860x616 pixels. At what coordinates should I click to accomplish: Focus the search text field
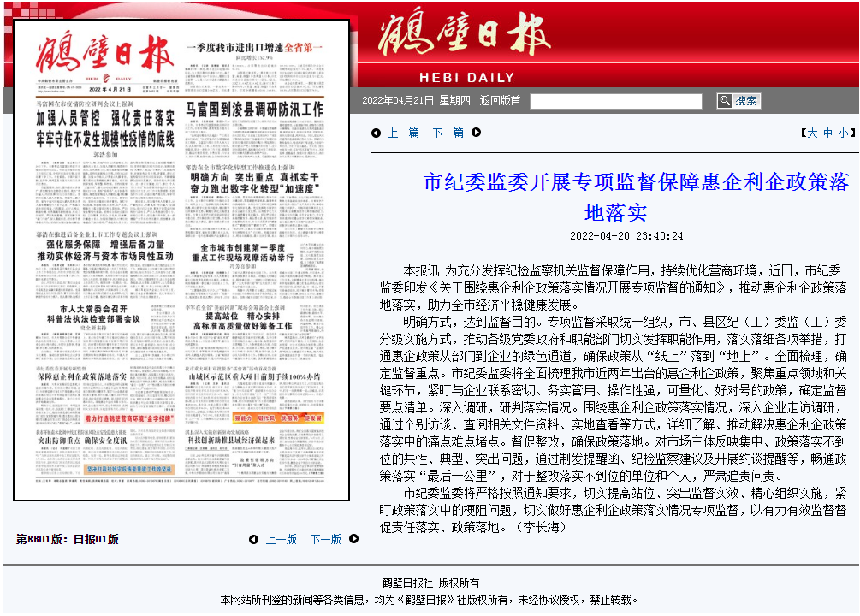point(616,101)
